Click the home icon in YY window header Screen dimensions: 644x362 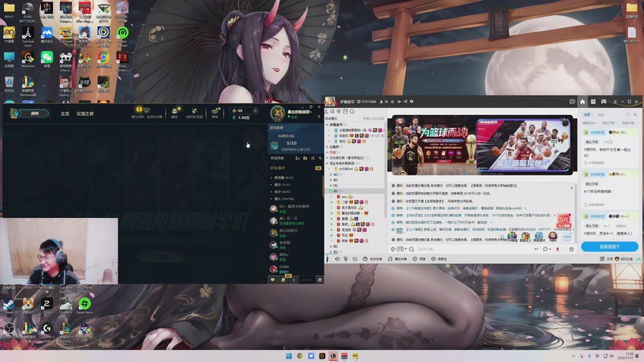[582, 101]
